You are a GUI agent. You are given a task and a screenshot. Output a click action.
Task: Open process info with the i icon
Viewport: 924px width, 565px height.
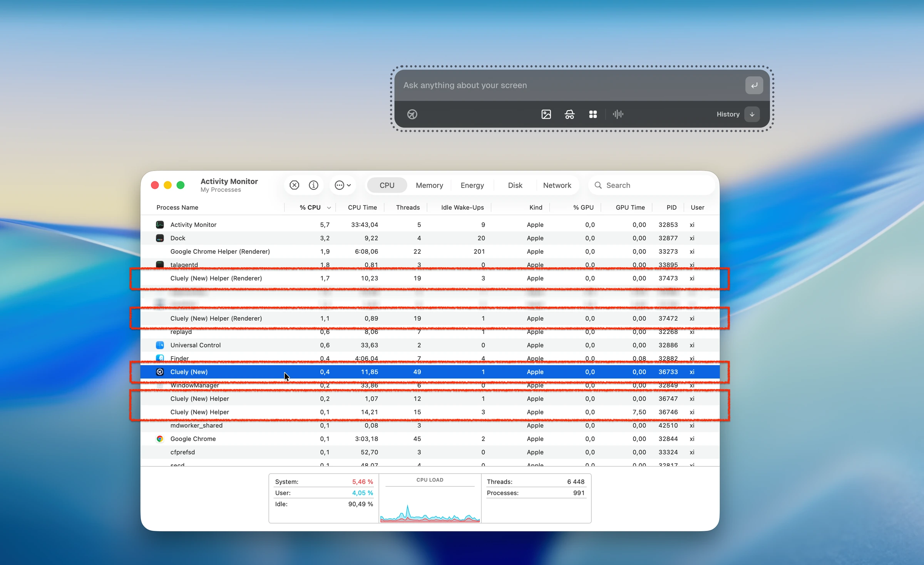(313, 185)
